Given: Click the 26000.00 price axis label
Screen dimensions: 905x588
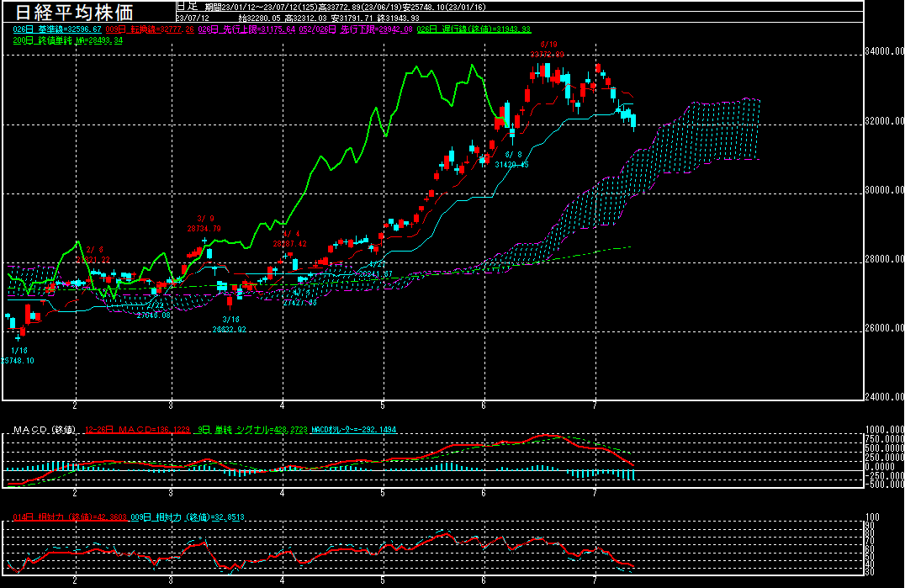Looking at the screenshot, I should click(884, 328).
